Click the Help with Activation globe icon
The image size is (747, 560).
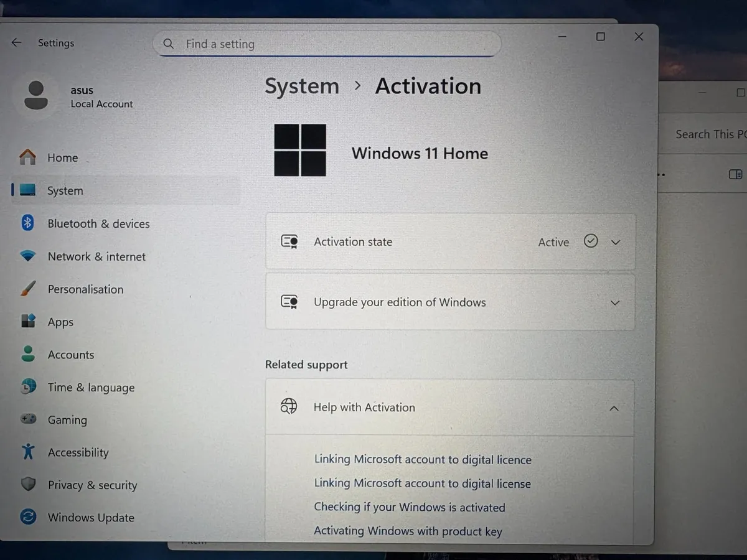click(289, 407)
